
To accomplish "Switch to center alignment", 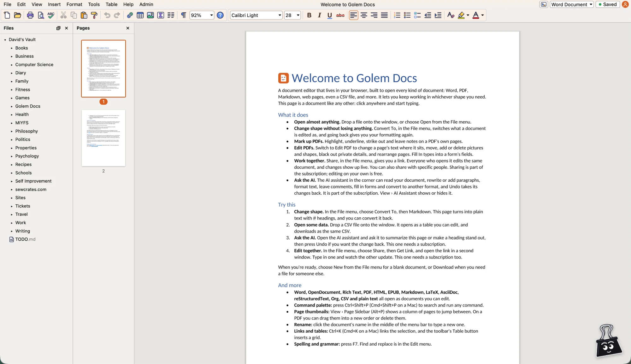I will (x=364, y=15).
